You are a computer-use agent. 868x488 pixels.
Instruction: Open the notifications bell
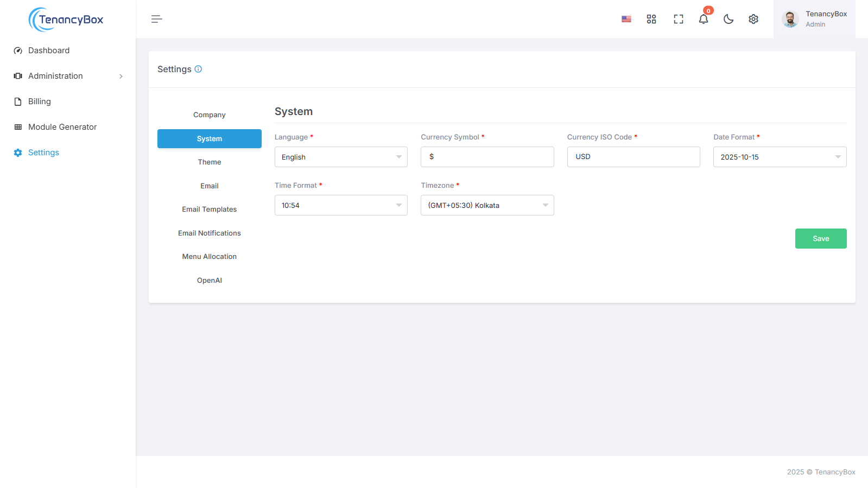(703, 19)
